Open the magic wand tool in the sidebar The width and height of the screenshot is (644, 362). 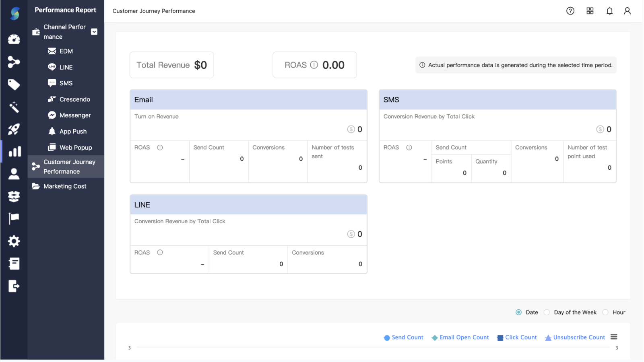point(14,107)
